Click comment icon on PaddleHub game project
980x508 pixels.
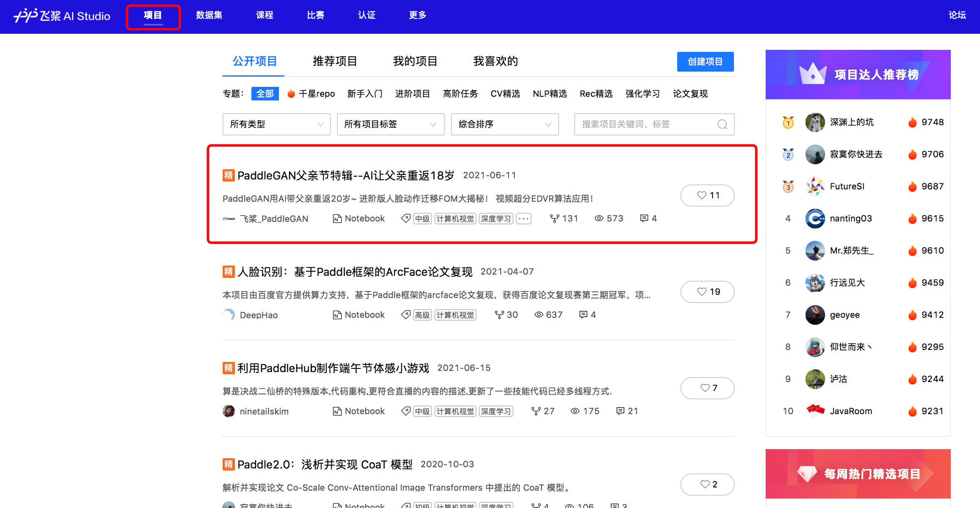pyautogui.click(x=620, y=411)
